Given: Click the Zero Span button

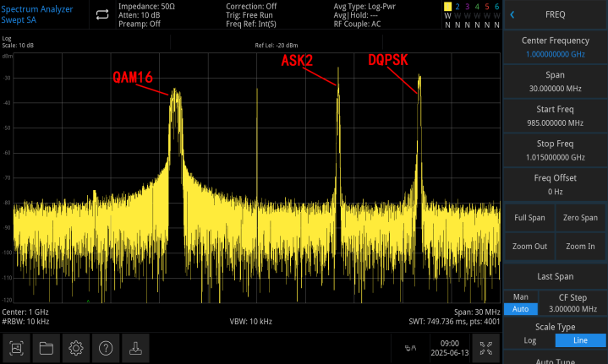Looking at the screenshot, I should (x=580, y=218).
